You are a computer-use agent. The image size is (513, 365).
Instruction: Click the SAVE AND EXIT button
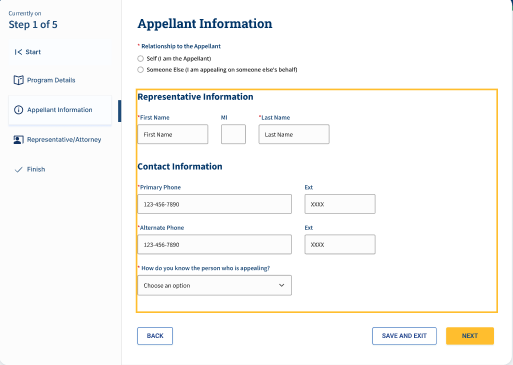click(x=404, y=336)
